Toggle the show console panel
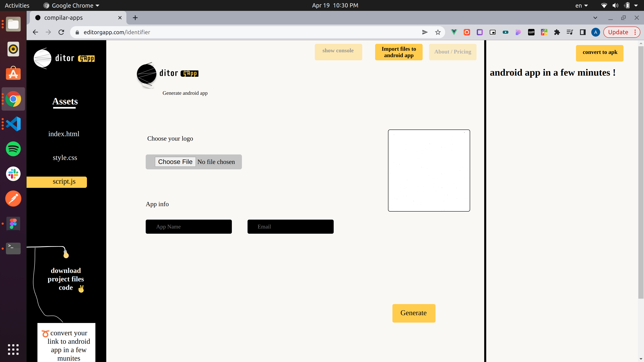 (338, 52)
